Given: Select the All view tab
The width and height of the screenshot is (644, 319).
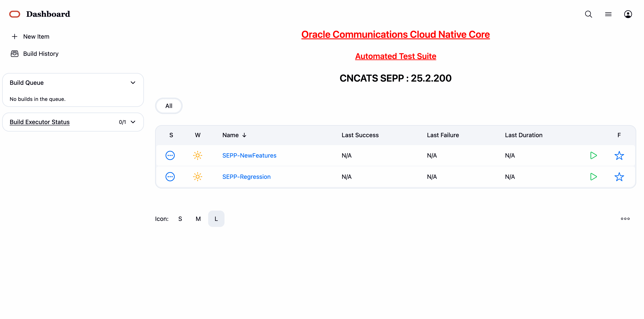Looking at the screenshot, I should [x=169, y=106].
